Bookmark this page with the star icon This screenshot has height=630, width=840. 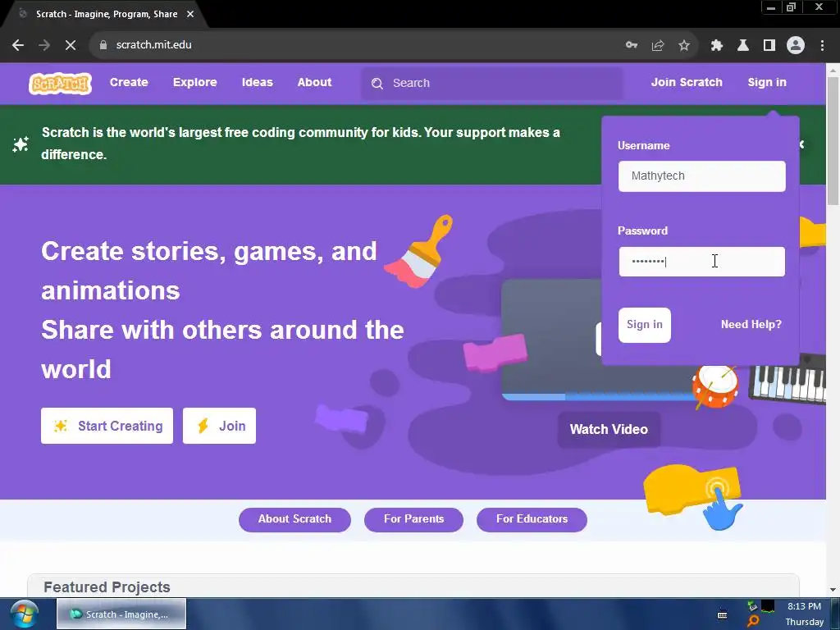point(684,45)
